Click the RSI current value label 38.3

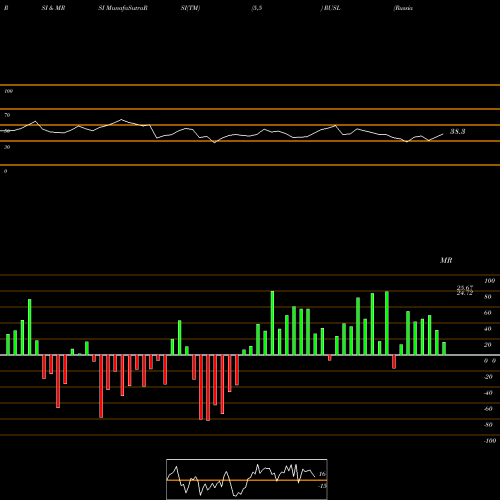click(x=457, y=131)
